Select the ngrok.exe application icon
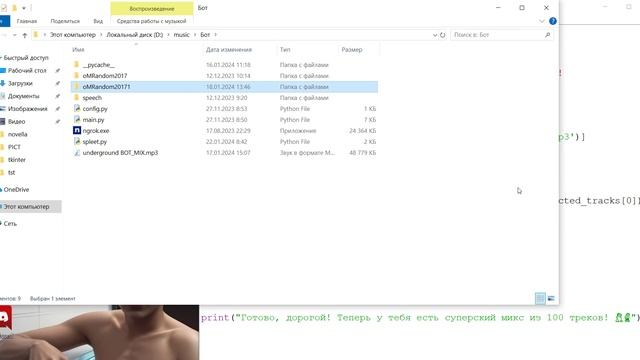This screenshot has width=640, height=360. pos(77,131)
